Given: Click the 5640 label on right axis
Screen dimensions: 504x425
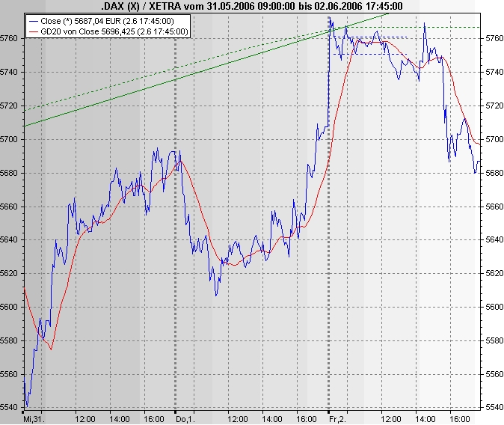Looking at the screenshot, I should pyautogui.click(x=494, y=240).
